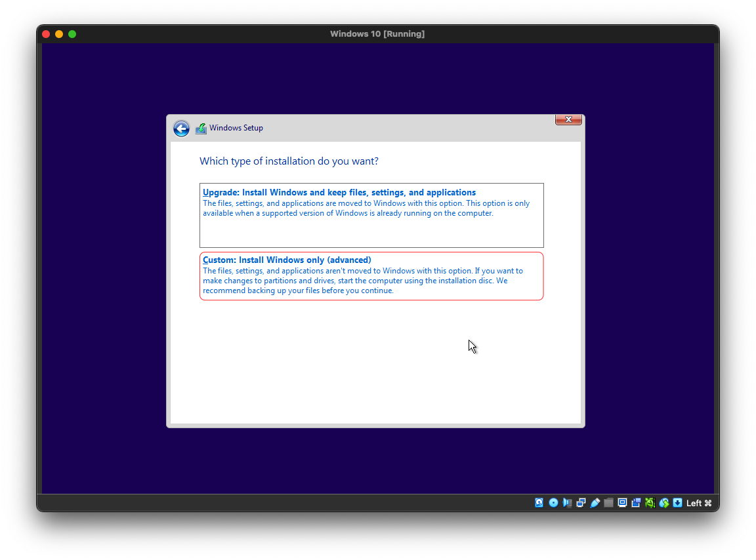Minimize the VM window with yellow button

click(59, 34)
